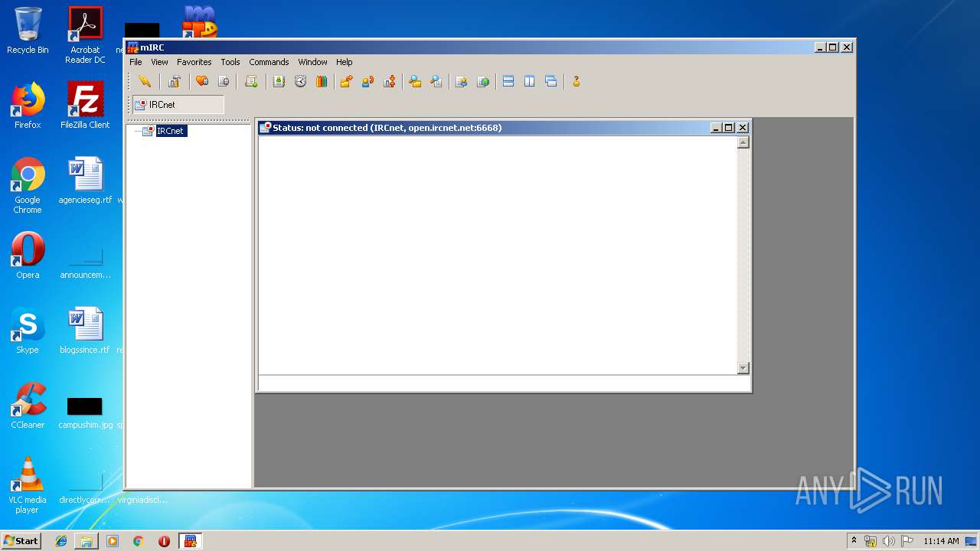This screenshot has width=980, height=551.
Task: Open the Scripts Editor toolbar icon
Action: [x=251, y=82]
